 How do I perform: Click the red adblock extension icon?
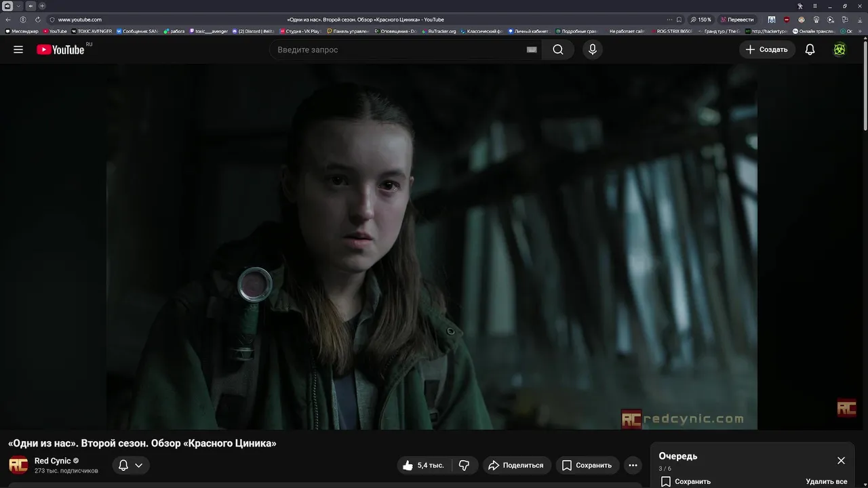pos(787,20)
